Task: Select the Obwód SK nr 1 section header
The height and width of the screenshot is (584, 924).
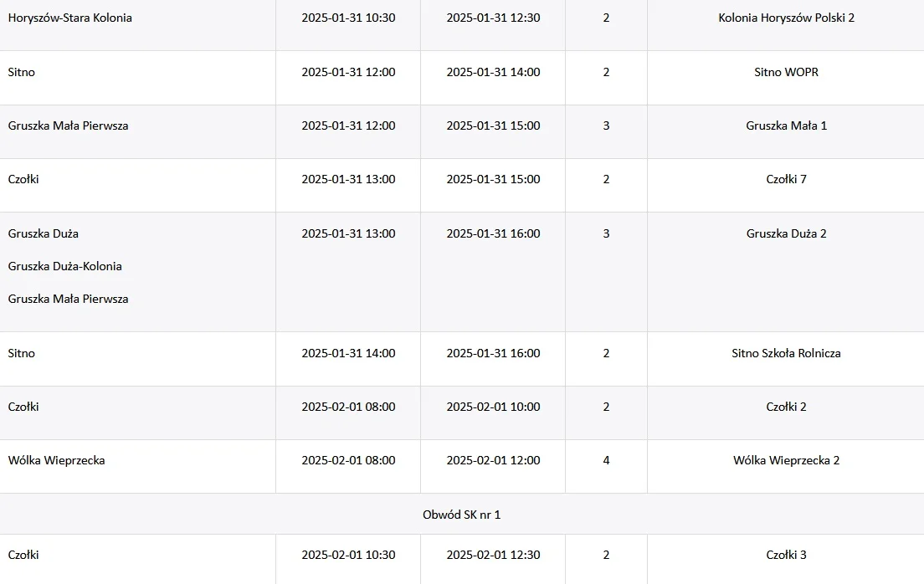Action: (461, 515)
